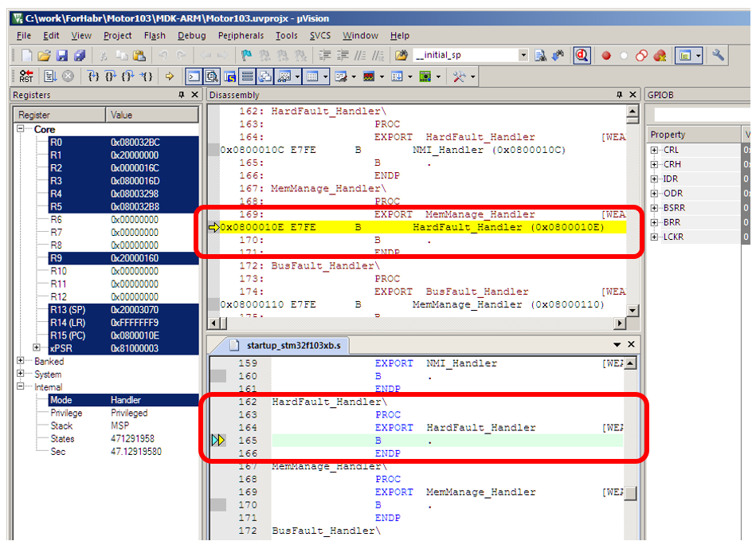
Task: Click Run to Cursor Line icon
Action: tap(146, 76)
